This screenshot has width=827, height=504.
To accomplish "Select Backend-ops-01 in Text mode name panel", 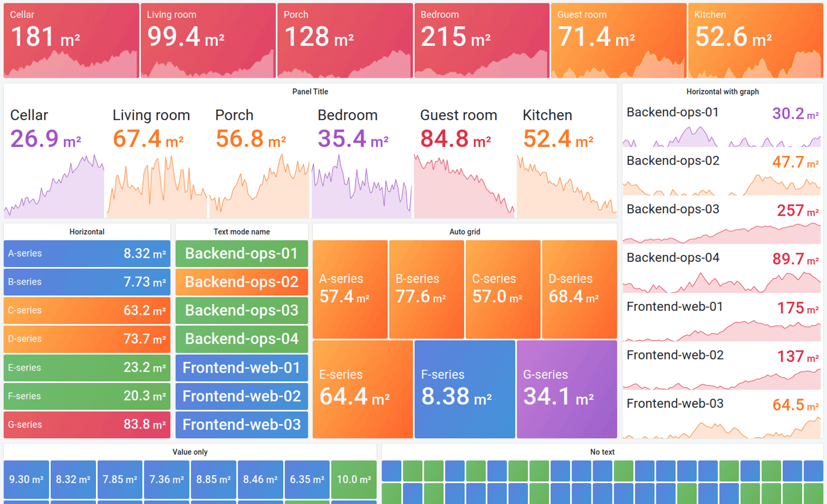I will coord(241,254).
